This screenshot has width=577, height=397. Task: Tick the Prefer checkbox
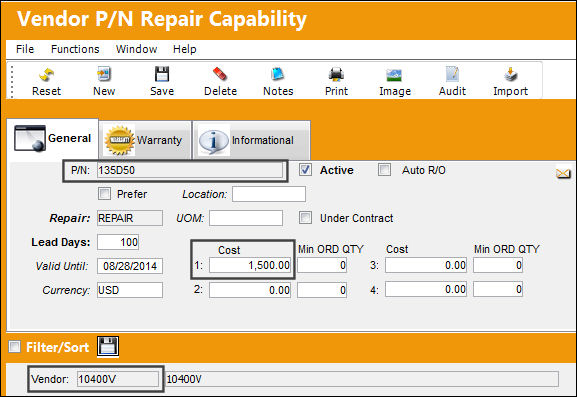click(104, 194)
